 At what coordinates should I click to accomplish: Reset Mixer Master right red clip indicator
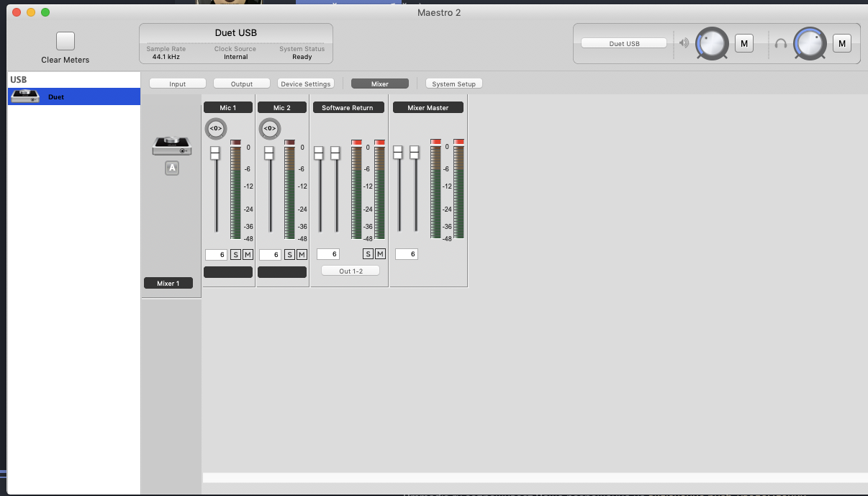pos(458,142)
